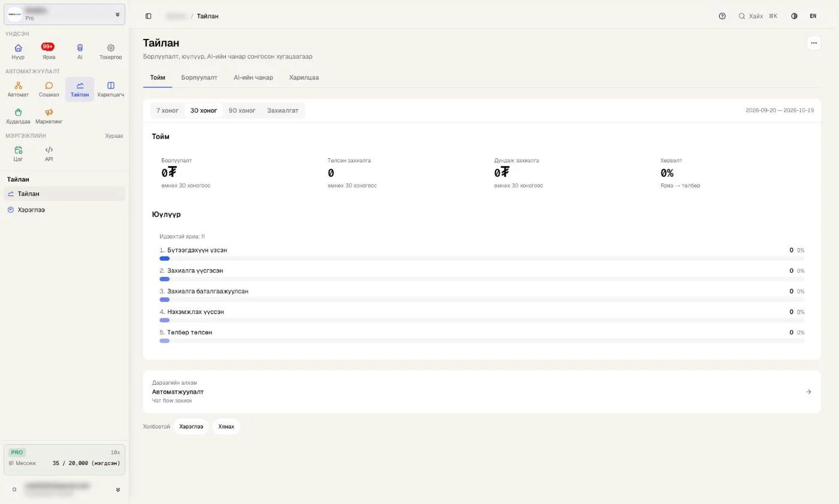The width and height of the screenshot is (839, 504).
Task: Select the Тайлан report icon in grid
Action: [80, 89]
